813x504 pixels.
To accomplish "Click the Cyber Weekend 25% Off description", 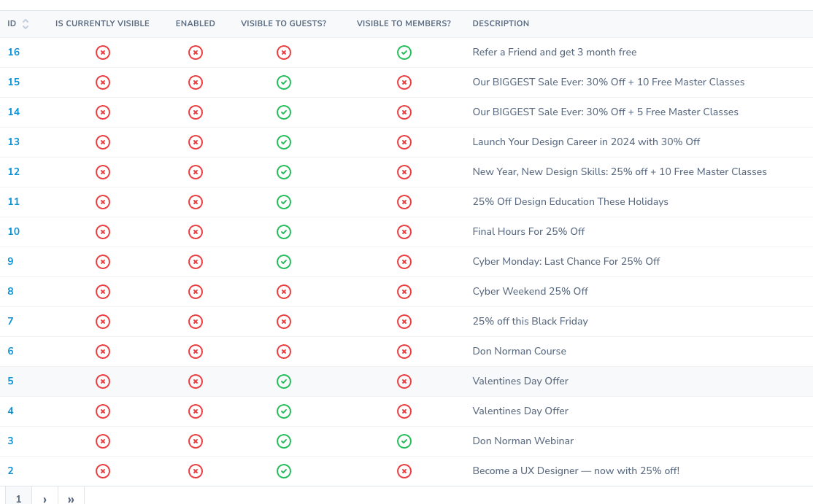I will (530, 292).
